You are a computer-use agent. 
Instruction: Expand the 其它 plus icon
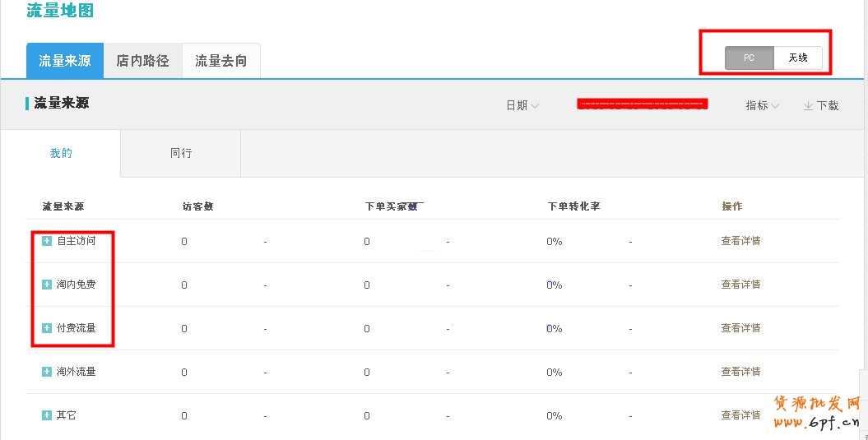(x=47, y=415)
